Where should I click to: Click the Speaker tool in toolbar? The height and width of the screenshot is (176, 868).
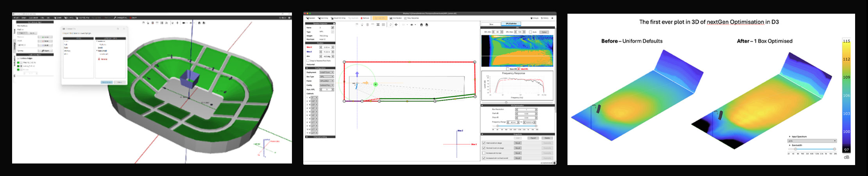coord(311,18)
